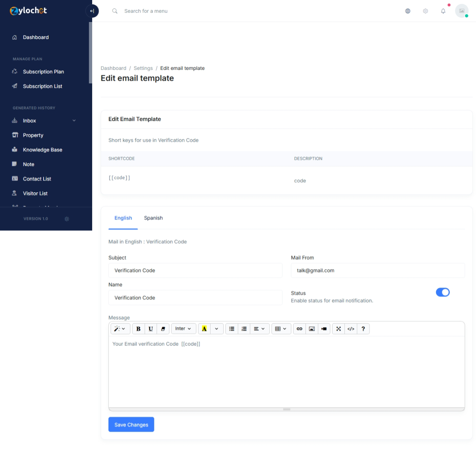Open the Inter font family dropdown
476x469 pixels.
point(183,329)
